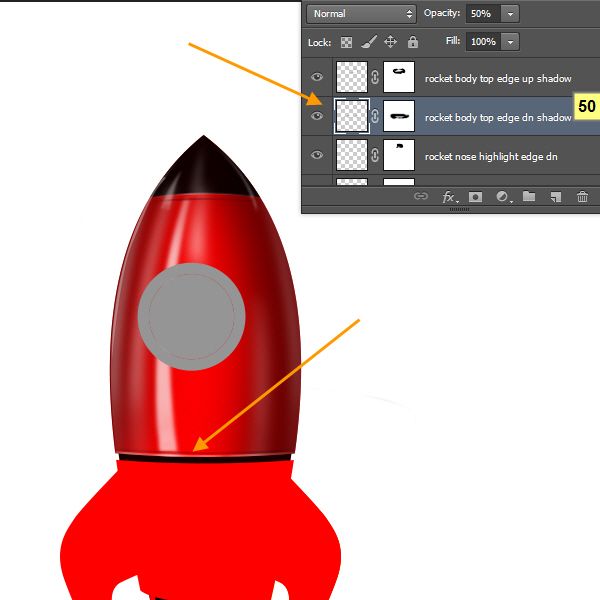Click the Opacity 50% value field
This screenshot has width=600, height=600.
483,14
